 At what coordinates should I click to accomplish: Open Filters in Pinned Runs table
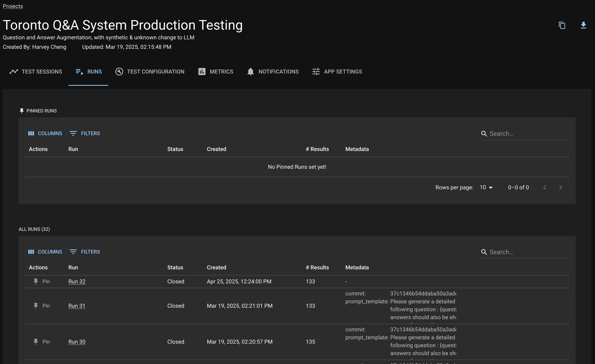(85, 133)
